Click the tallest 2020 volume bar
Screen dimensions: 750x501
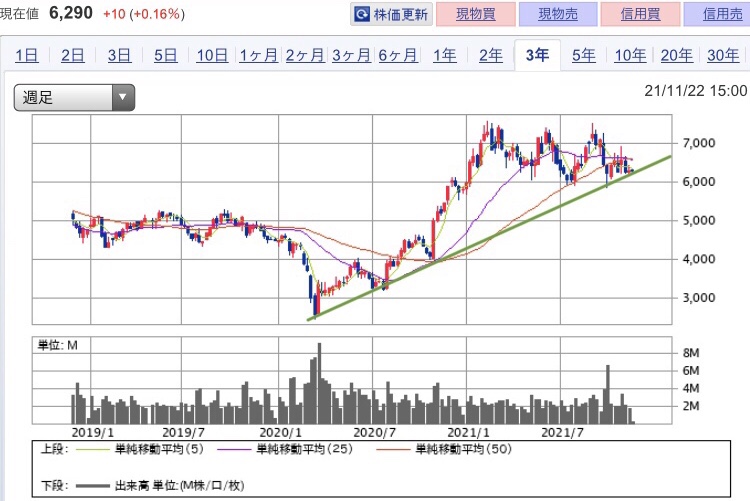click(319, 383)
